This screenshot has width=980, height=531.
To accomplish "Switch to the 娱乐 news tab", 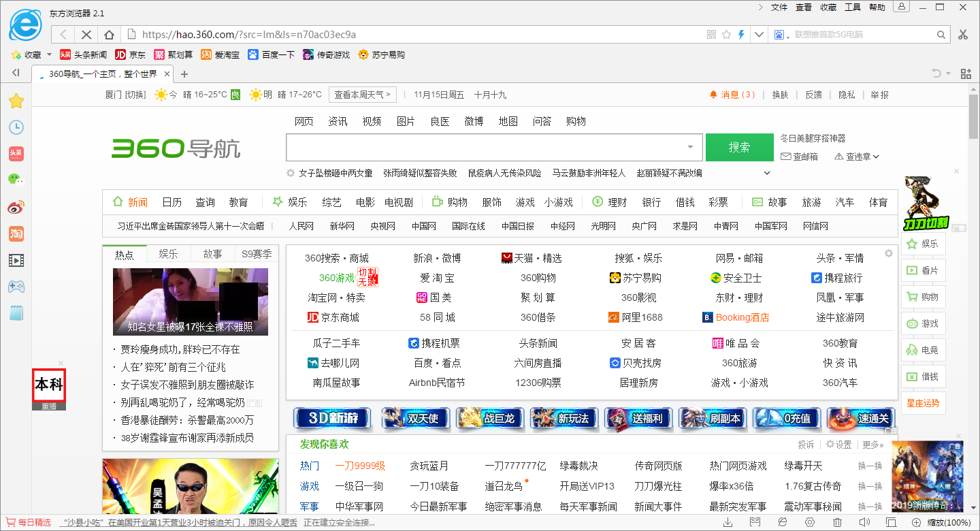I will point(168,254).
